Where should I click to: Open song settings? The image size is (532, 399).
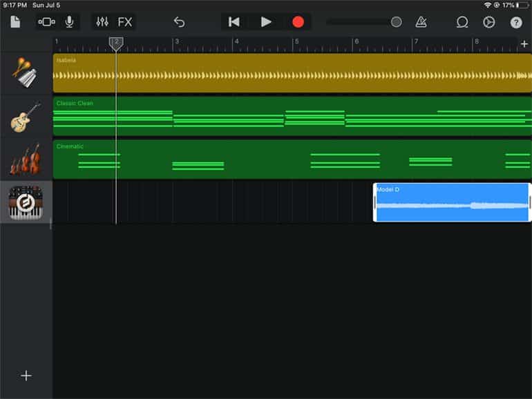pos(489,22)
